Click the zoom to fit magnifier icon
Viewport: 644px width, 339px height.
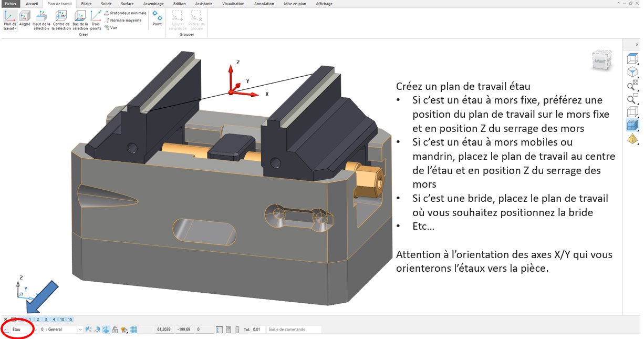pyautogui.click(x=632, y=85)
